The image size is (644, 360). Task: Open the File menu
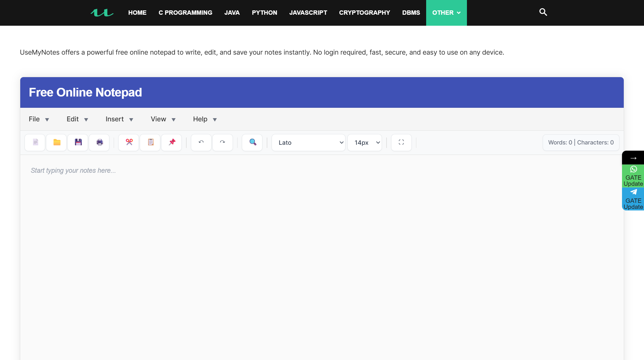point(39,119)
